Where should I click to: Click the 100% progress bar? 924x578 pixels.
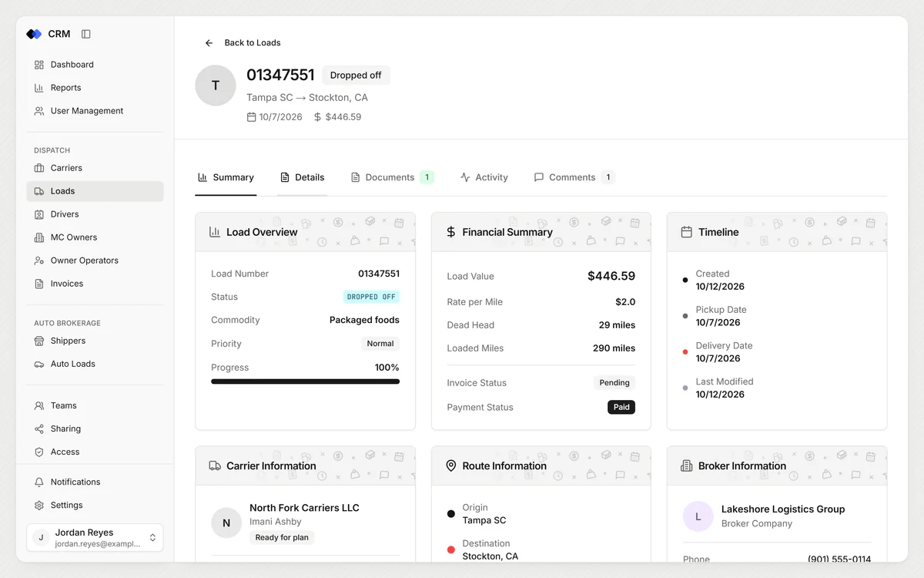(x=305, y=381)
